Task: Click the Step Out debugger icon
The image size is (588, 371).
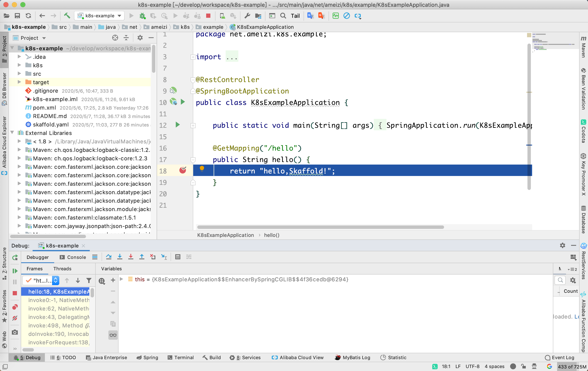Action: [142, 257]
